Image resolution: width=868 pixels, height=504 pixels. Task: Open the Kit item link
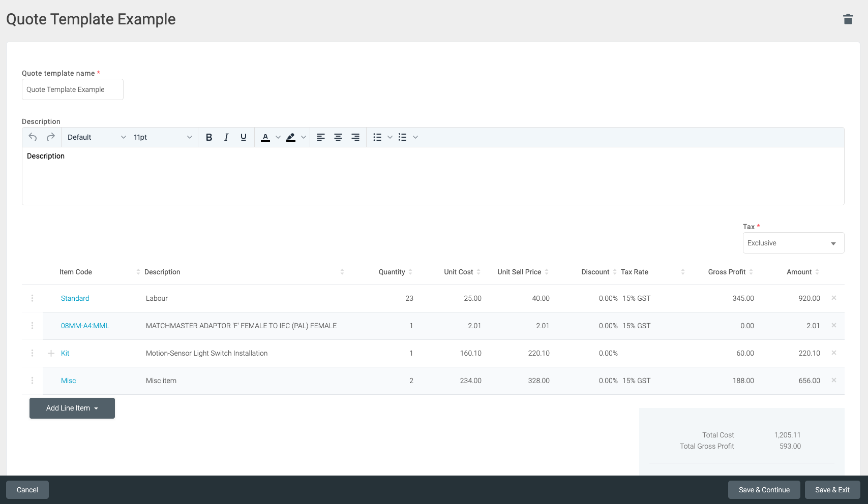tap(65, 353)
